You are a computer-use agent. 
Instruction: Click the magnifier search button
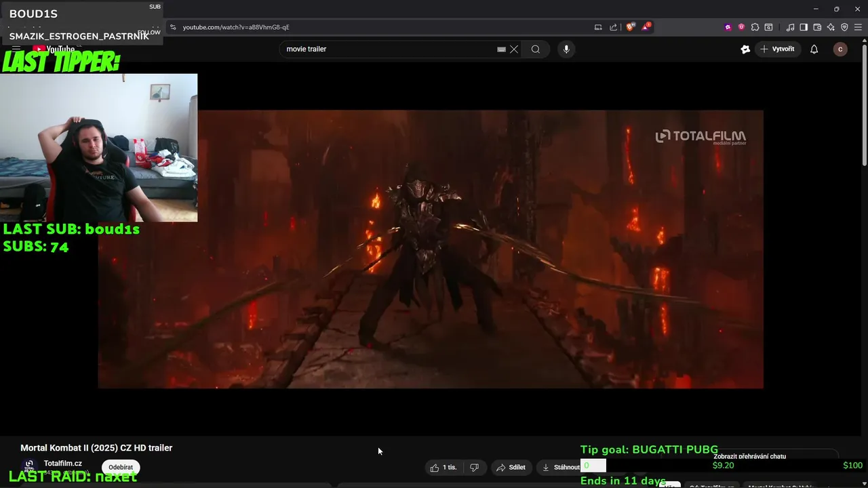pyautogui.click(x=536, y=49)
